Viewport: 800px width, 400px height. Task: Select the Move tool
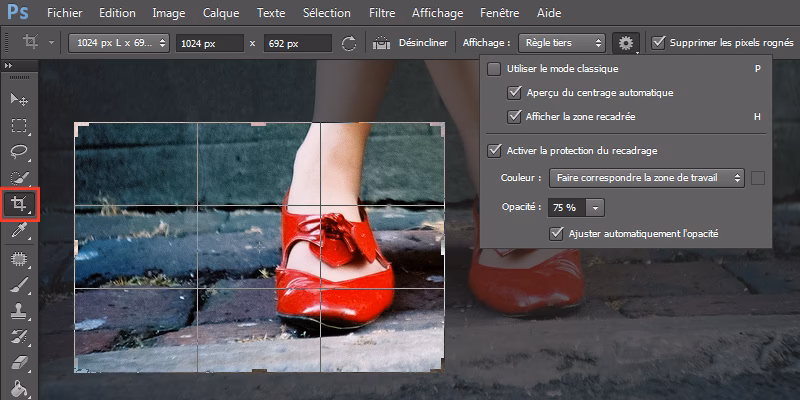click(x=19, y=99)
